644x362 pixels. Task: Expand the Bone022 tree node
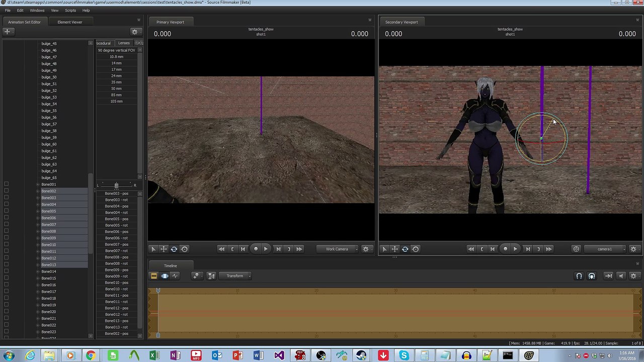coord(38,325)
